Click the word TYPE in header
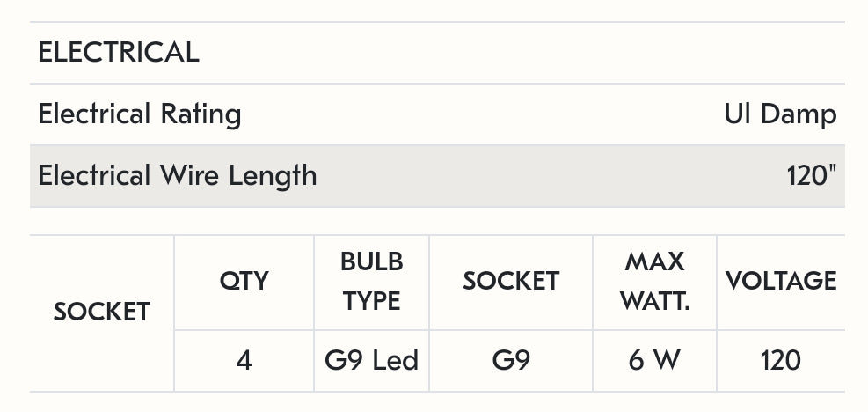Image resolution: width=868 pixels, height=412 pixels. pyautogui.click(x=371, y=301)
